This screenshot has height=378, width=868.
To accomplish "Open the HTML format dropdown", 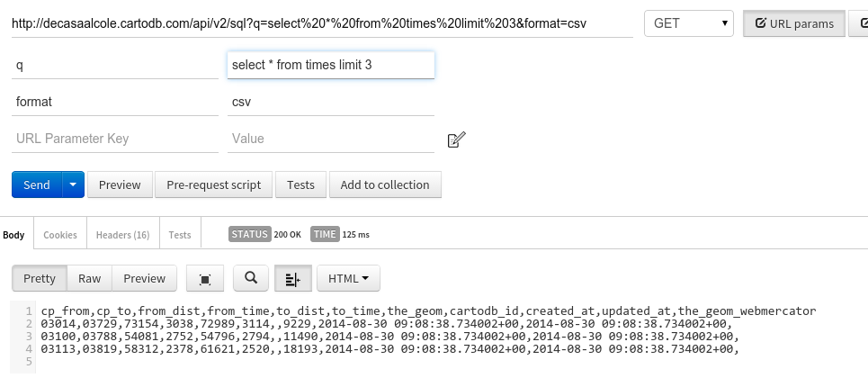I will [x=348, y=278].
